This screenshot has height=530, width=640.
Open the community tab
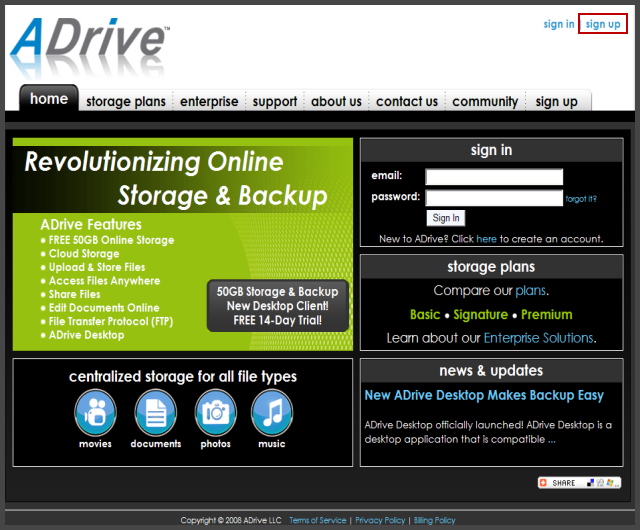click(485, 101)
